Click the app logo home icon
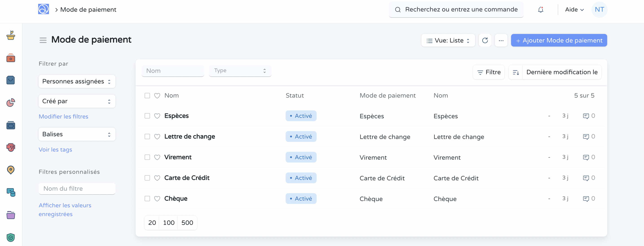Viewport: 644px width, 246px height. point(44,9)
